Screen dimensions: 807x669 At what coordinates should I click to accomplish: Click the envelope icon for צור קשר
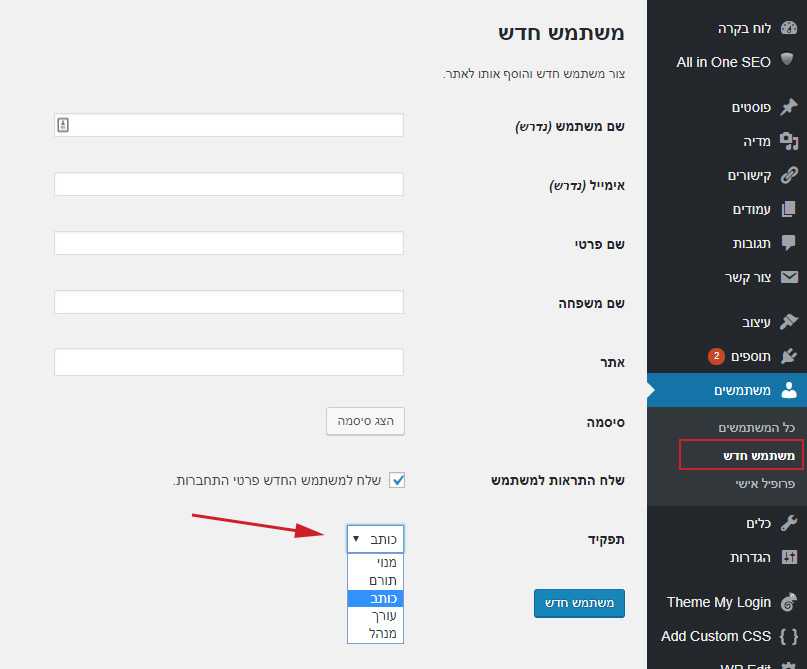click(x=789, y=277)
